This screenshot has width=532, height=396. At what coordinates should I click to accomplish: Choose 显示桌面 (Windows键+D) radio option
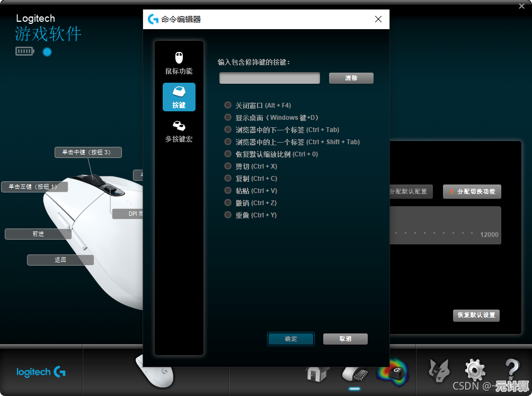[228, 118]
